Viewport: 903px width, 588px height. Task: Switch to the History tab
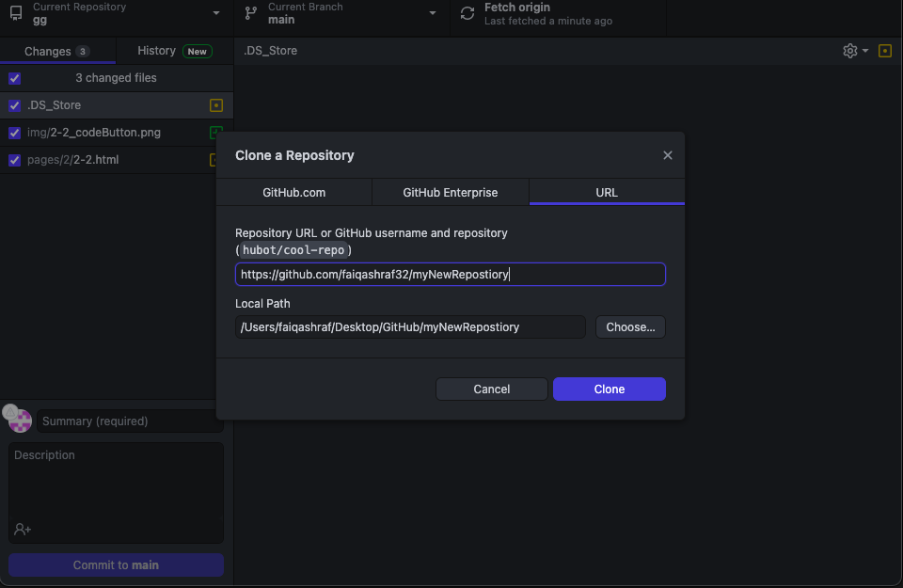pyautogui.click(x=175, y=51)
